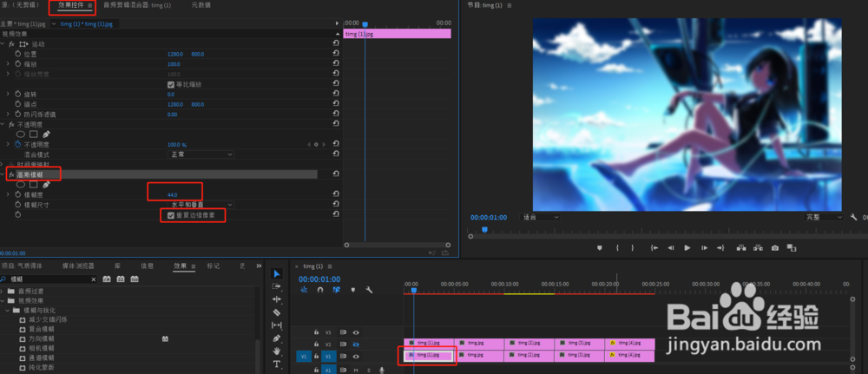Click the YUV effects filter icon
Image resolution: width=868 pixels, height=374 pixels.
click(x=134, y=279)
